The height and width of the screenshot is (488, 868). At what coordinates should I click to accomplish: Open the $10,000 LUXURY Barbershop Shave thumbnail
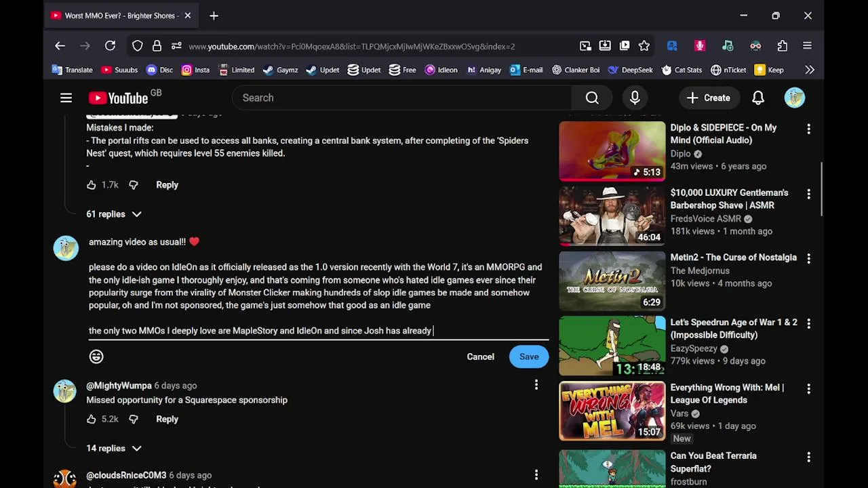(x=612, y=216)
